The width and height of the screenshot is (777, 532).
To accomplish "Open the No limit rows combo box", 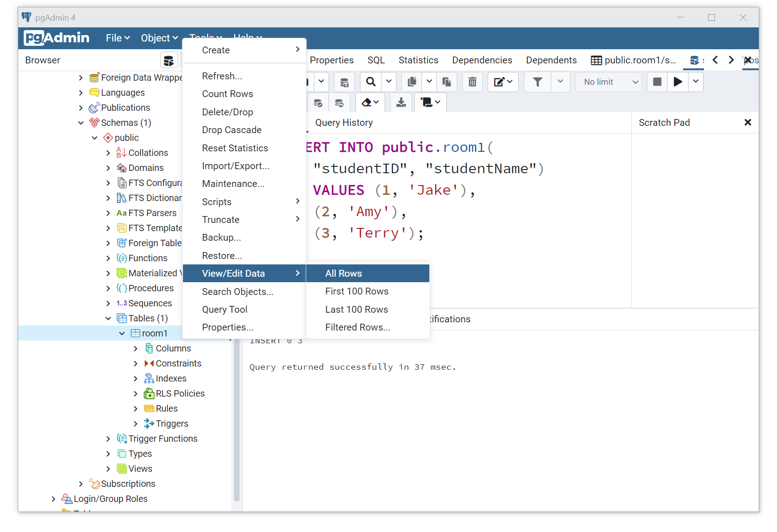I will pos(609,82).
